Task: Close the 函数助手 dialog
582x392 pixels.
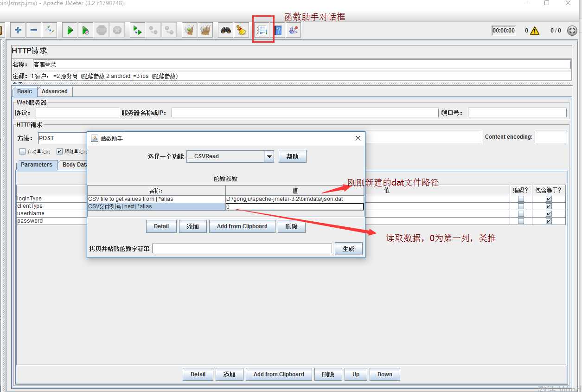Action: (358, 138)
